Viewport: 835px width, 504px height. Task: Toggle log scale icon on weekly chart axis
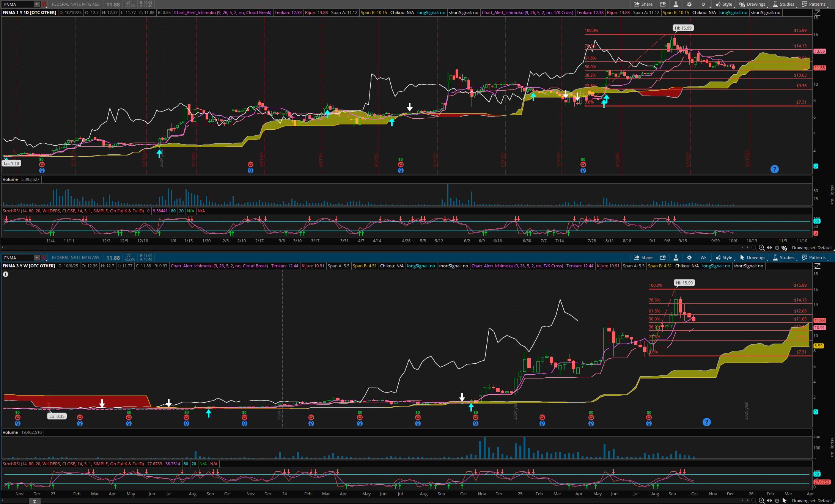coord(817,266)
